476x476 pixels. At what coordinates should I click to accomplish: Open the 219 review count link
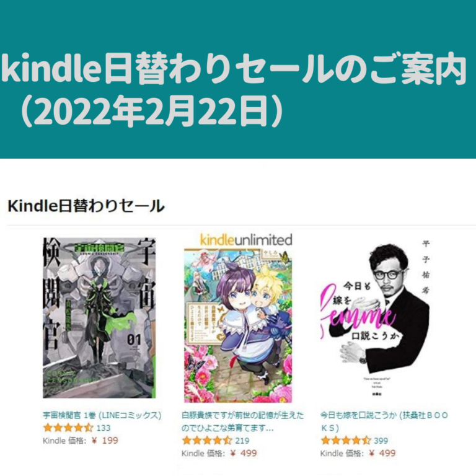click(x=242, y=441)
